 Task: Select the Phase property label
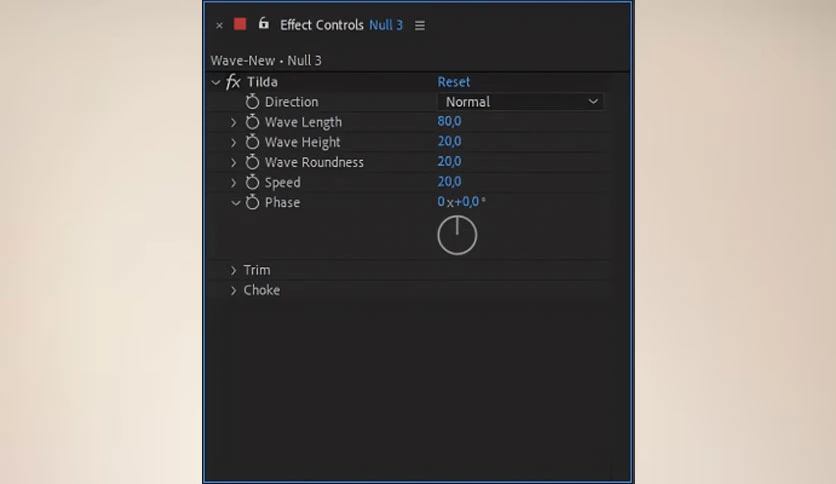[282, 203]
